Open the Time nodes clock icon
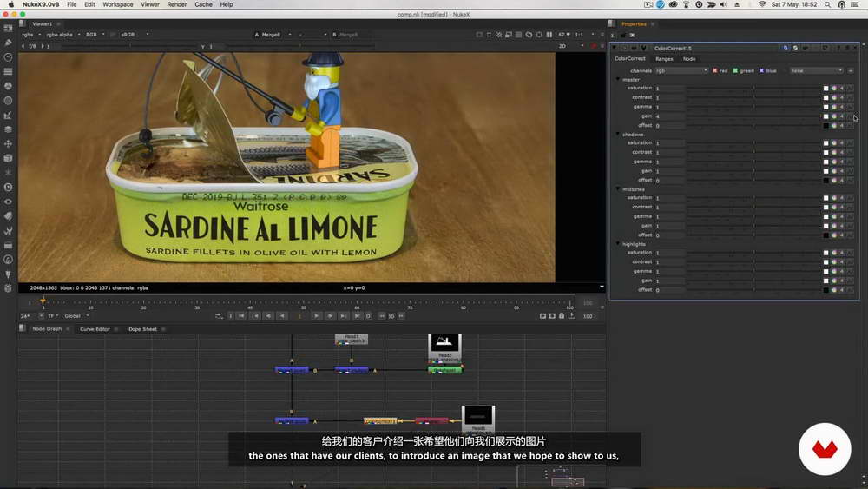Viewport: 868px width, 489px height. 8,57
